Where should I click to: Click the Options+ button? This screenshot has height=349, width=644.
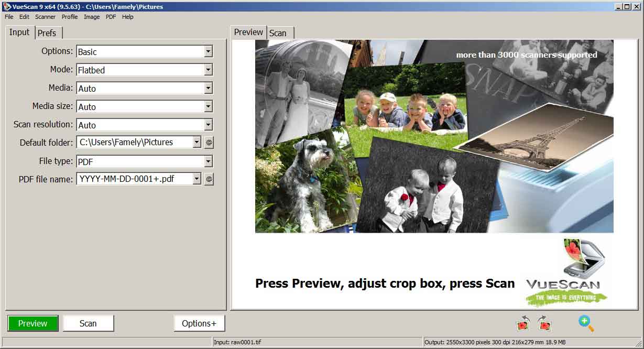[199, 323]
